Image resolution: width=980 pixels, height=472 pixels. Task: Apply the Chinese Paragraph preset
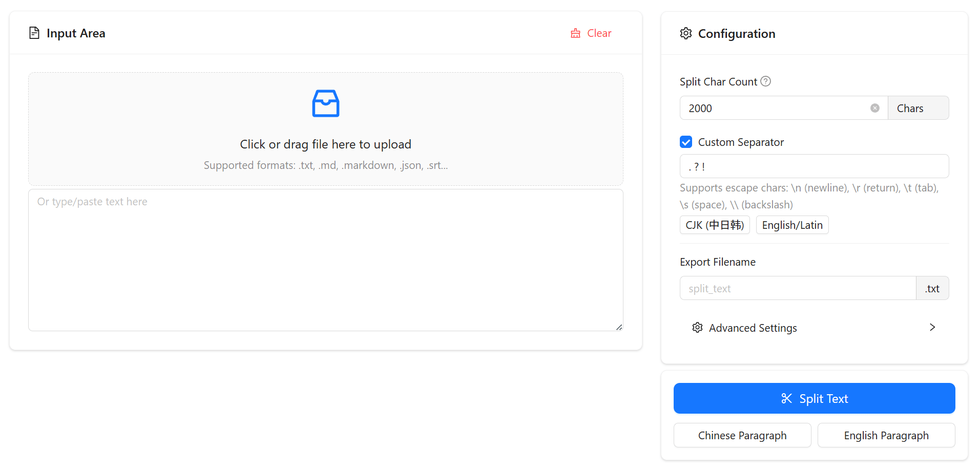[742, 436]
